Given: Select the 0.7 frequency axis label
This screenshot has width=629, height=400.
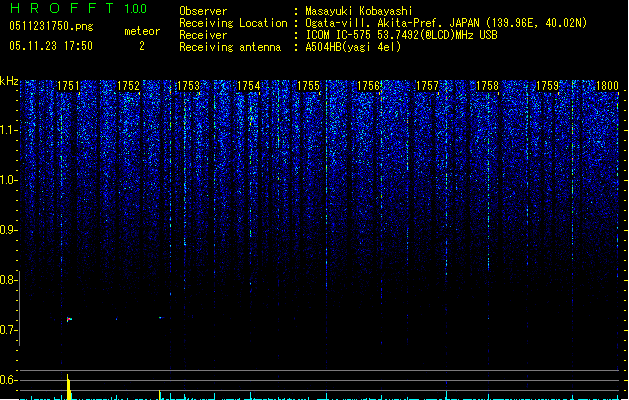Looking at the screenshot, I should coord(9,330).
